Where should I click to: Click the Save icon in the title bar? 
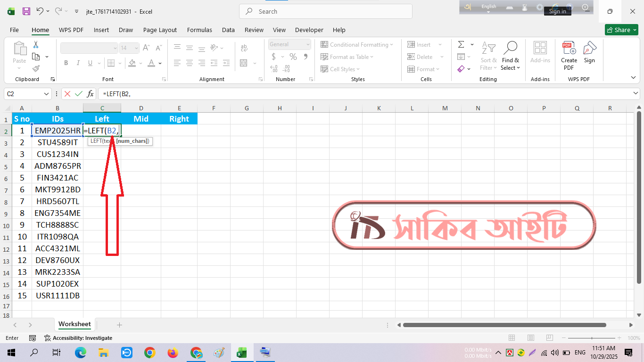pos(26,11)
